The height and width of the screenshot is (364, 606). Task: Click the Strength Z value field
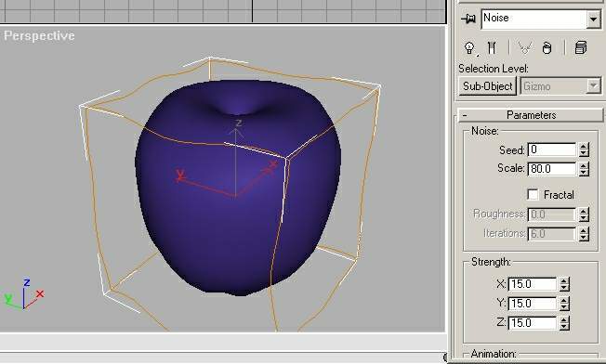[533, 323]
